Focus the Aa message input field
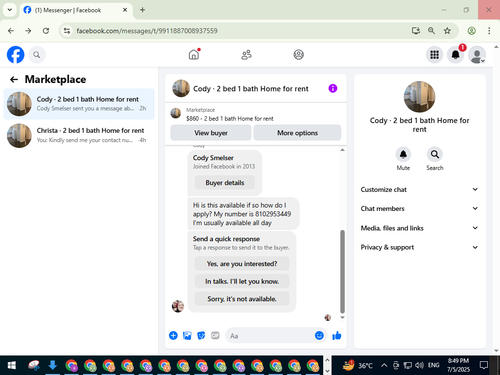This screenshot has width=500, height=375. pos(270,336)
